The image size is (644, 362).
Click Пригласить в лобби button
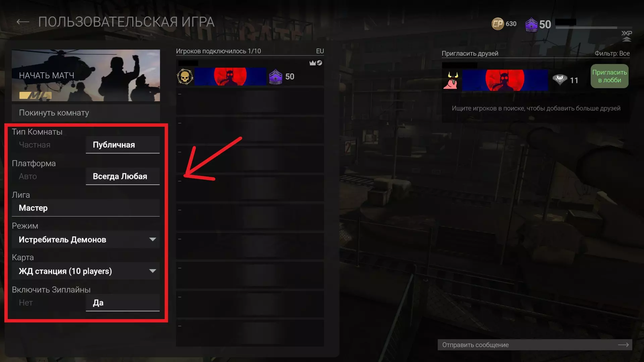click(x=609, y=76)
